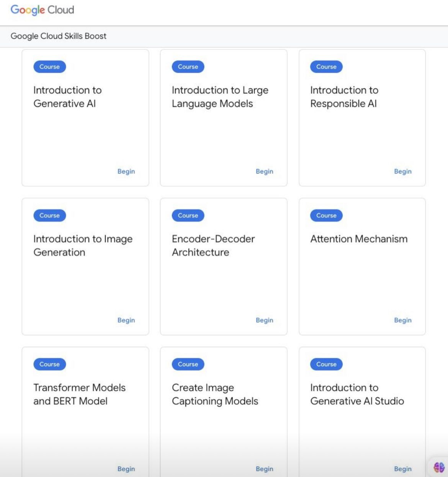Click the Google Cloud logo
This screenshot has width=448, height=477.
point(42,10)
